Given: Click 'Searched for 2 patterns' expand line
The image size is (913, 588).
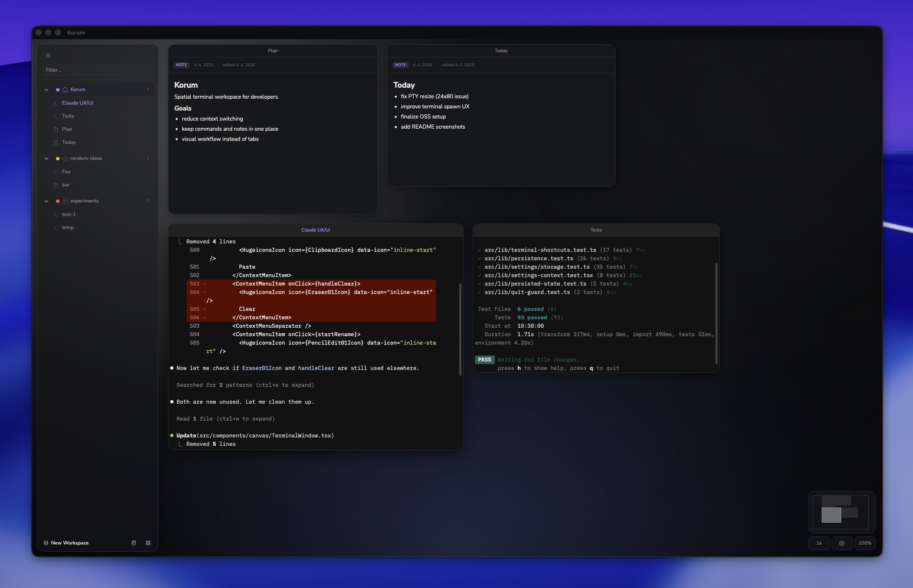Looking at the screenshot, I should (245, 385).
